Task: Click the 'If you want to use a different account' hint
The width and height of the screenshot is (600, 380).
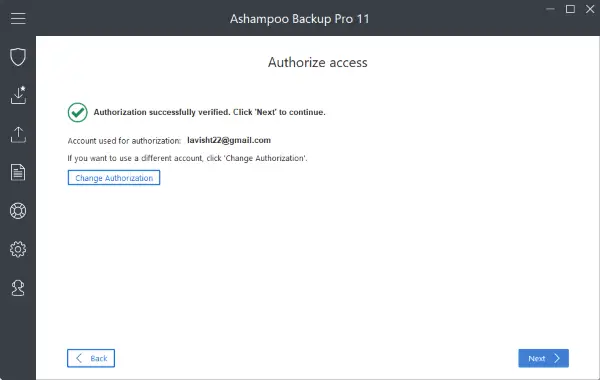Action: pyautogui.click(x=188, y=158)
